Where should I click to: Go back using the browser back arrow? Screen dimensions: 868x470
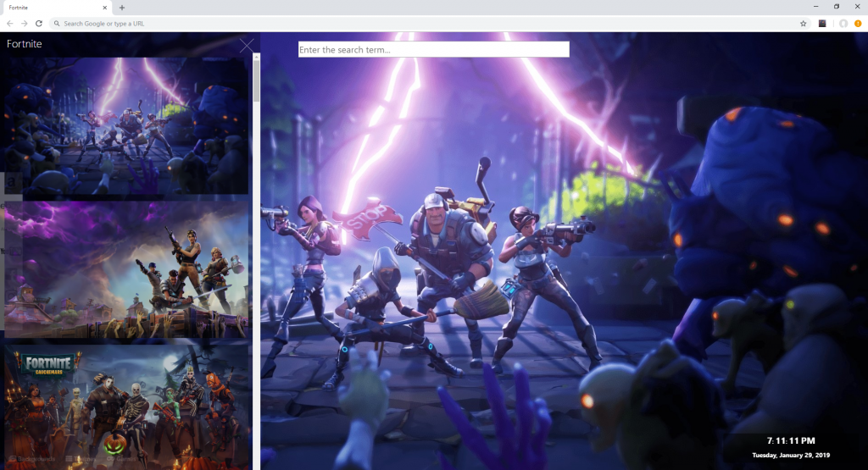tap(10, 23)
